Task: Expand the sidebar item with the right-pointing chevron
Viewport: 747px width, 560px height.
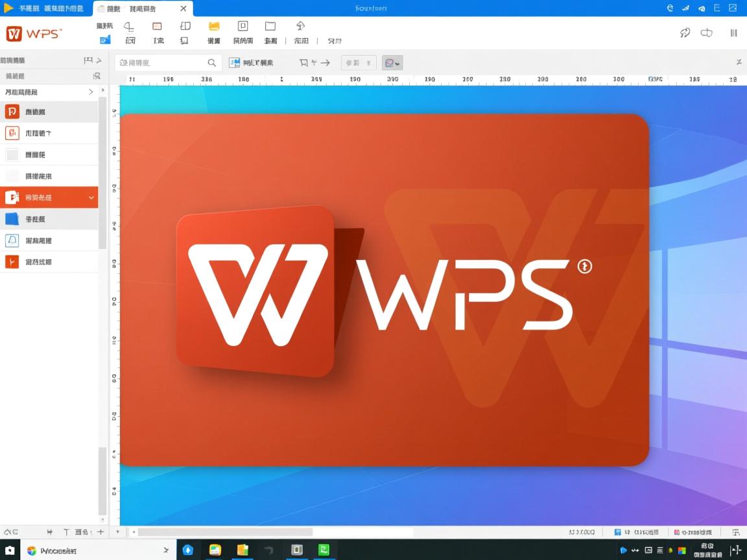Action: [91, 91]
